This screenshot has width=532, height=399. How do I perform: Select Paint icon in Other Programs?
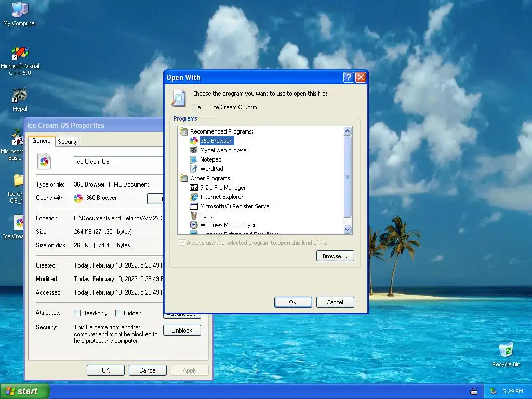tap(194, 216)
